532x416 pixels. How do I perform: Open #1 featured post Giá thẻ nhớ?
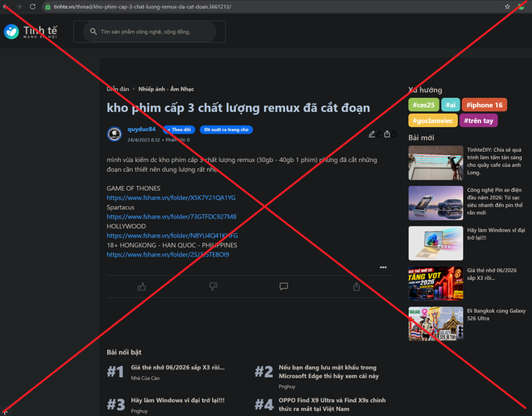(178, 368)
